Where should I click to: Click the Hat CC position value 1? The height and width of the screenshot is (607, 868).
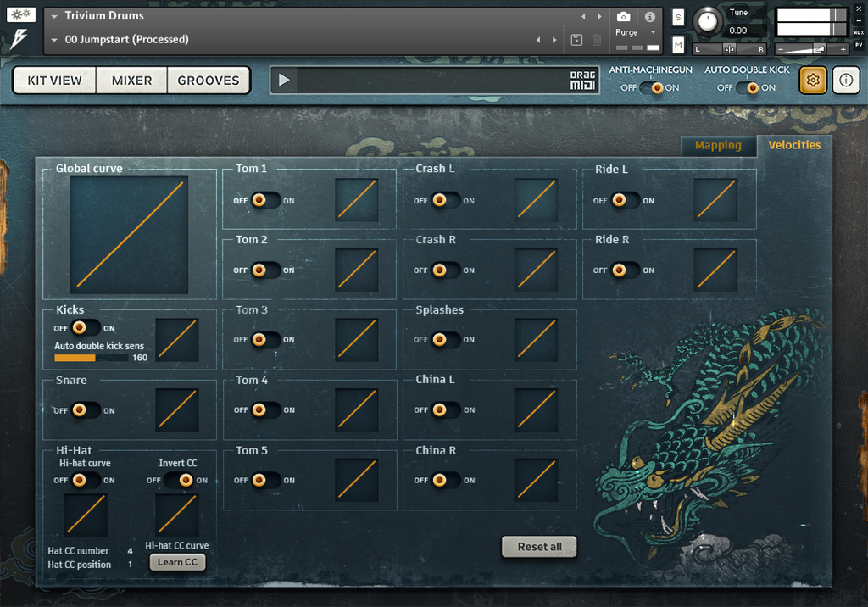130,565
